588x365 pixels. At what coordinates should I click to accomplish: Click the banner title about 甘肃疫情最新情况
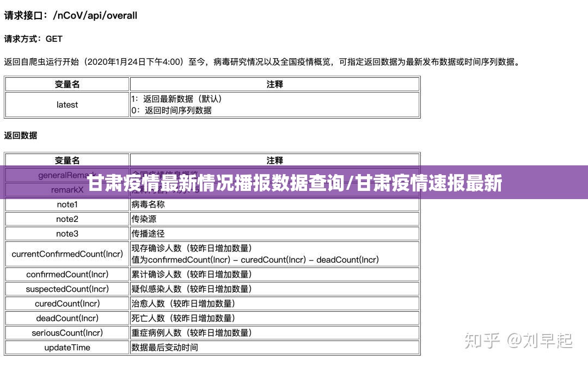(294, 184)
